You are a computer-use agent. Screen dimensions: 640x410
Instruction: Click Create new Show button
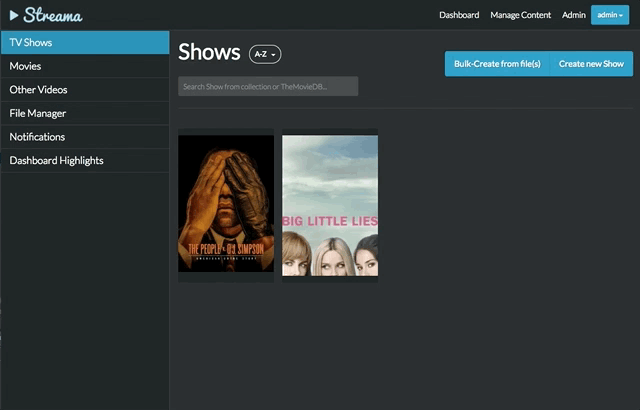[591, 64]
